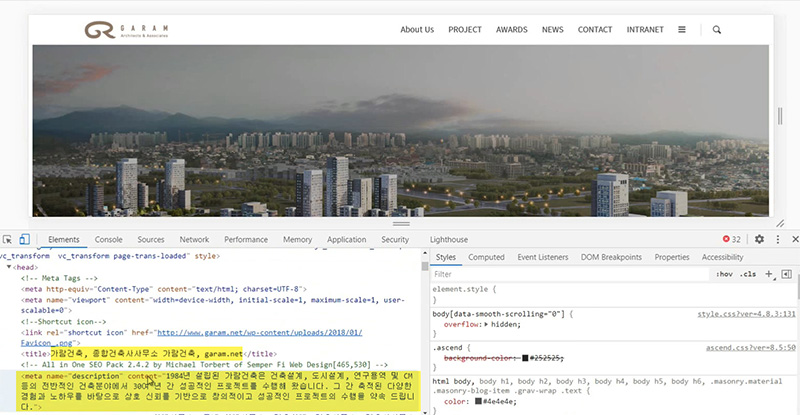Screen dimensions: 800x415
Task: Activate the inspect element picker icon
Action: [8, 240]
